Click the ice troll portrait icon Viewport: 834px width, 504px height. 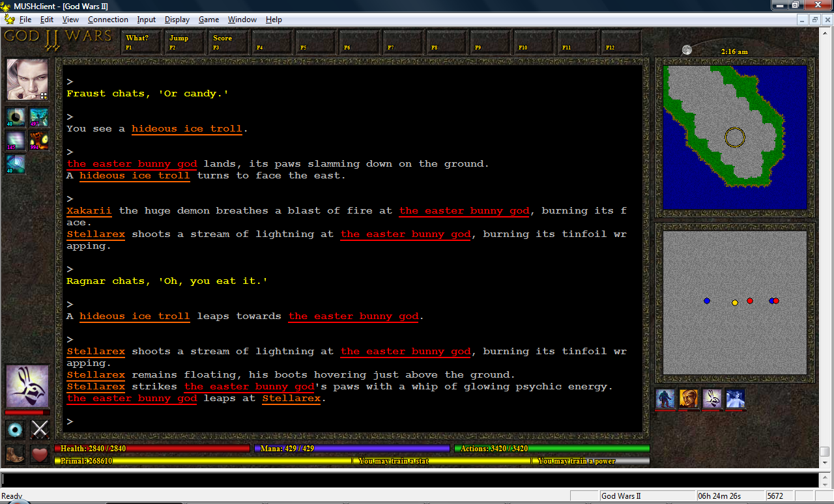(665, 399)
